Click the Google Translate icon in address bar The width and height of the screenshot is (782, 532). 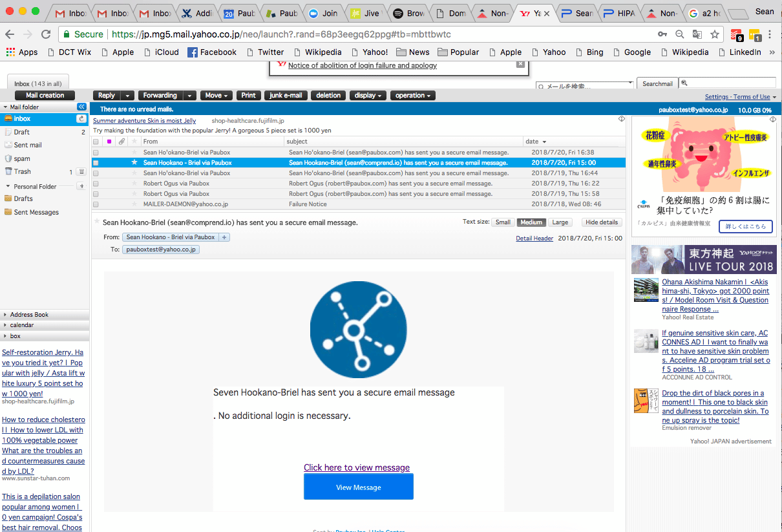(697, 34)
